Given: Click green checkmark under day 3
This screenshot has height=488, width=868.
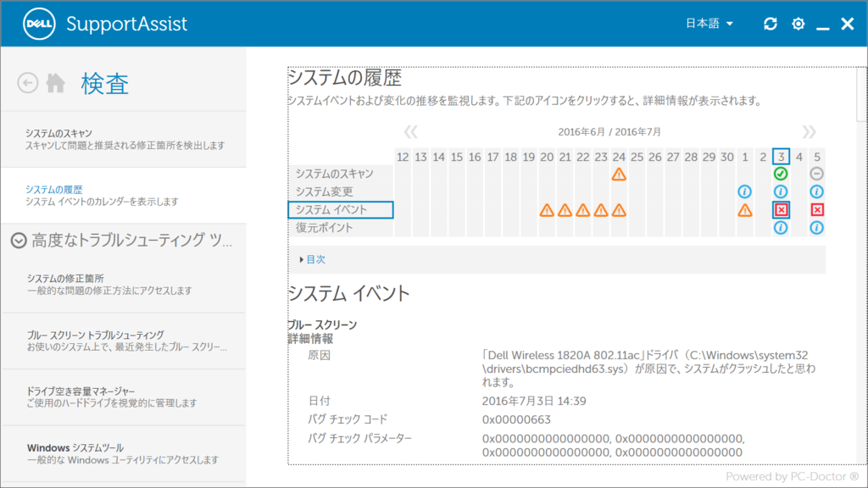Looking at the screenshot, I should (x=781, y=174).
